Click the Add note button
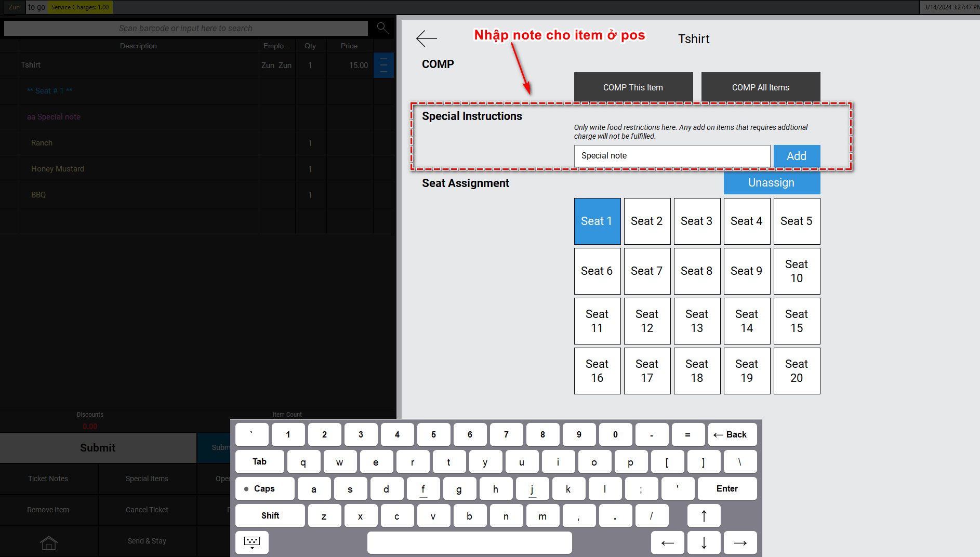The height and width of the screenshot is (557, 980). tap(797, 156)
